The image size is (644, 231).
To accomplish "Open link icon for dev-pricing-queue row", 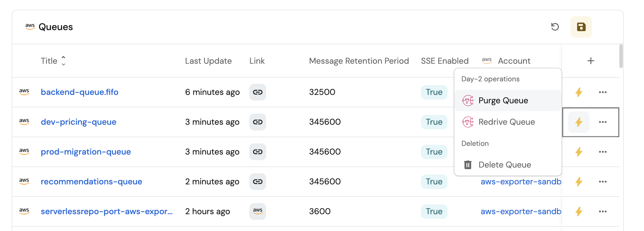I will click(257, 122).
